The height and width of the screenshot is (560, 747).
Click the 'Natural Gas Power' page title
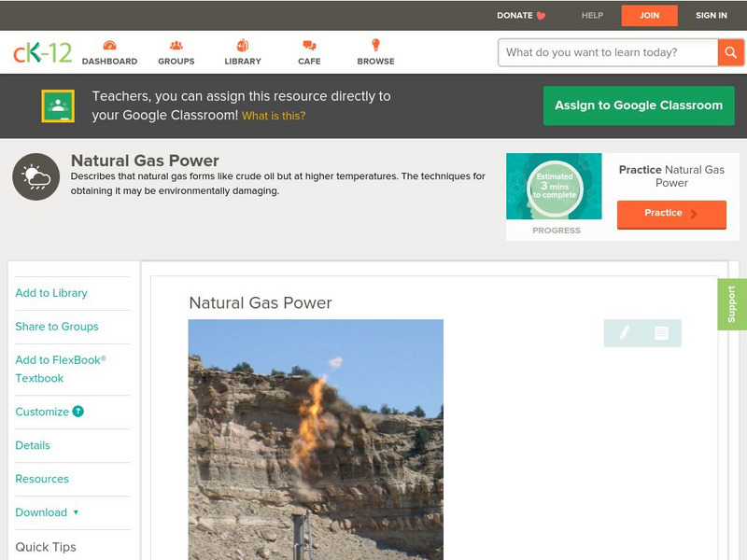click(x=145, y=161)
